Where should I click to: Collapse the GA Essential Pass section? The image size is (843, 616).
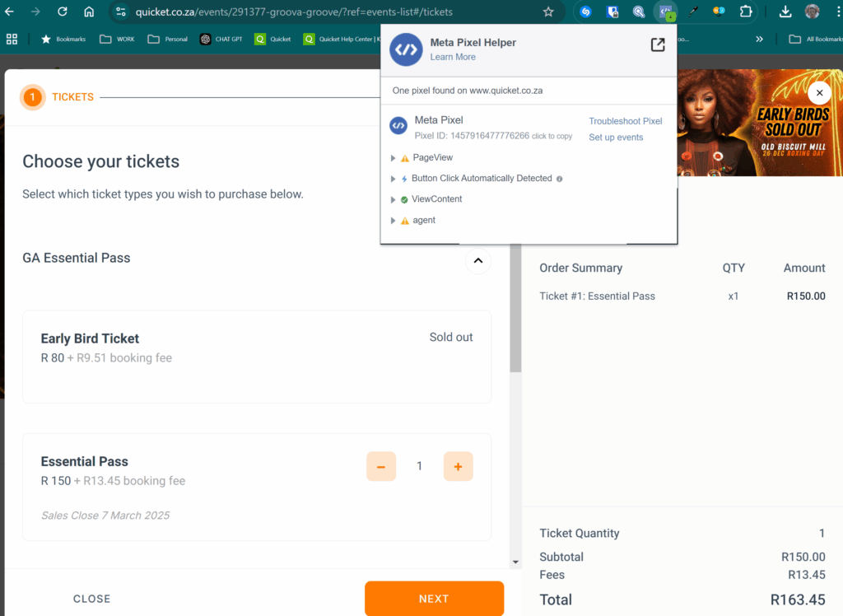(478, 261)
